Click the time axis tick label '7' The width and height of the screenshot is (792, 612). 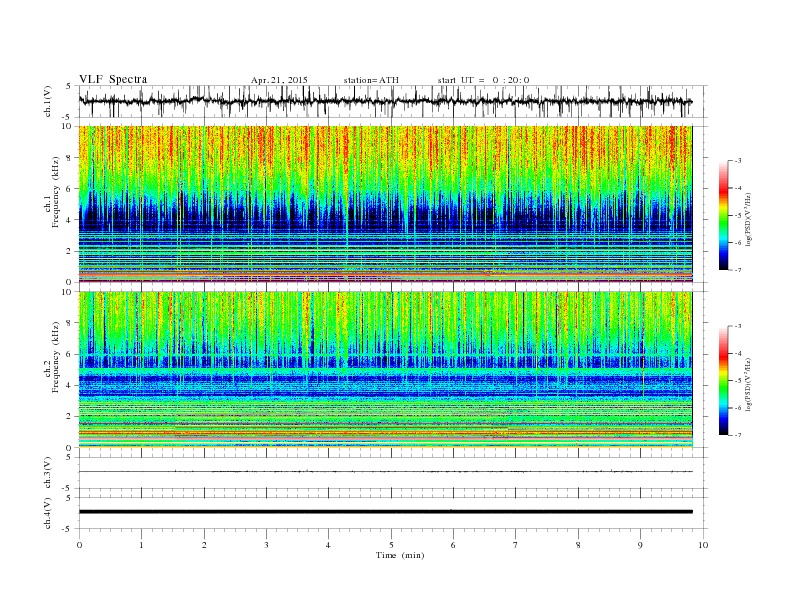[516, 545]
